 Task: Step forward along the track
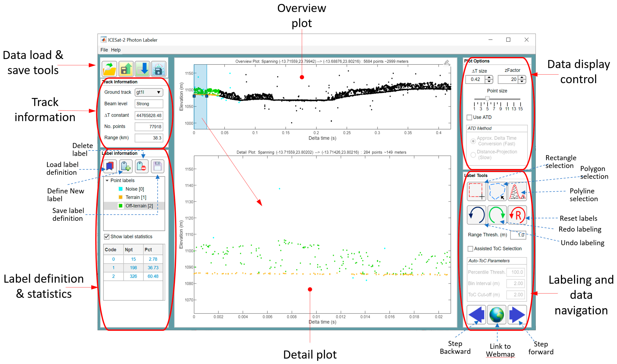coord(517,315)
